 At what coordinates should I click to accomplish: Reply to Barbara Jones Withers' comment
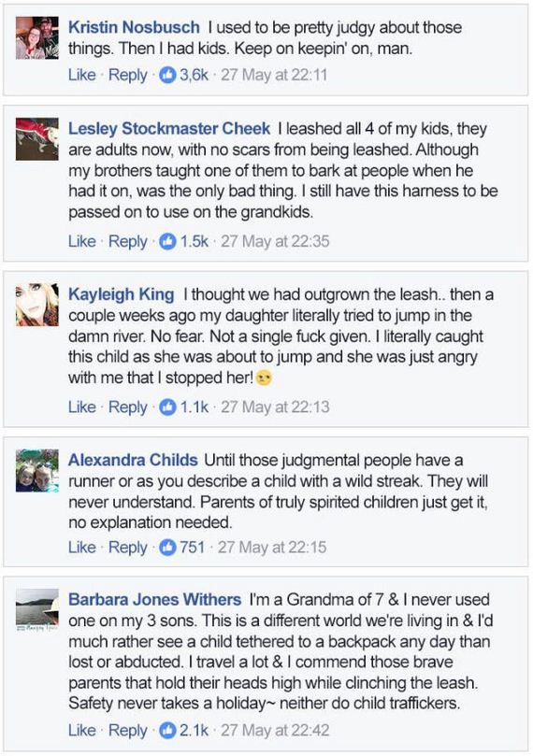pyautogui.click(x=128, y=730)
